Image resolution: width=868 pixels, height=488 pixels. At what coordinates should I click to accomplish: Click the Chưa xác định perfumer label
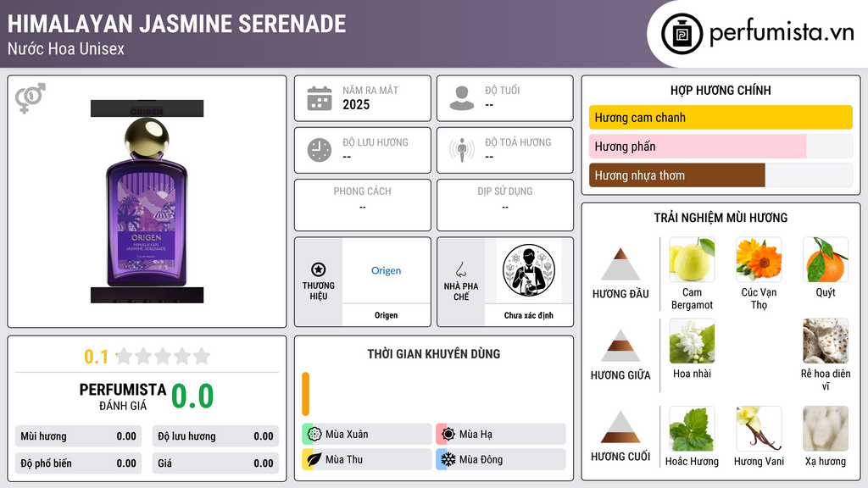(x=529, y=315)
